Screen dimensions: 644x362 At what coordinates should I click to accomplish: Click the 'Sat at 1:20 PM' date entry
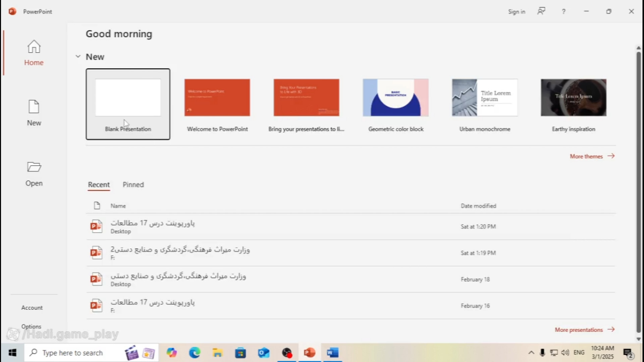click(x=478, y=227)
